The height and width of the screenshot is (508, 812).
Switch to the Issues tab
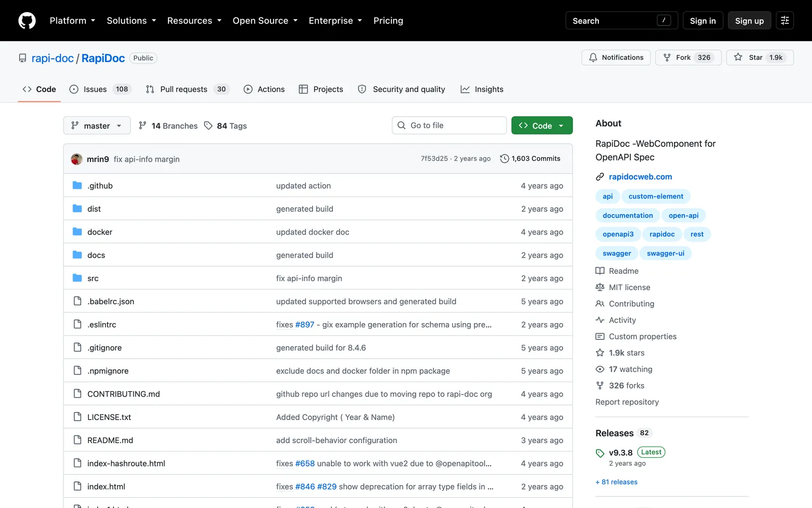tap(100, 89)
